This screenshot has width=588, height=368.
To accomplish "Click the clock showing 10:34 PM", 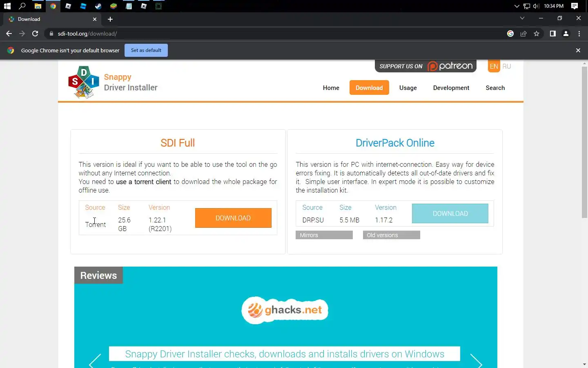I will (x=554, y=6).
